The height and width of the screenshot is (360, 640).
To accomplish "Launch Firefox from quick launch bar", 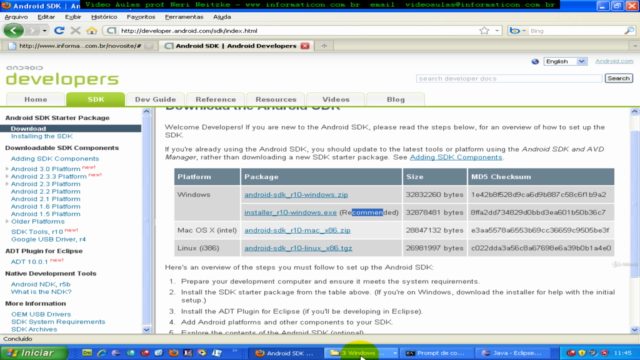I will [173, 353].
